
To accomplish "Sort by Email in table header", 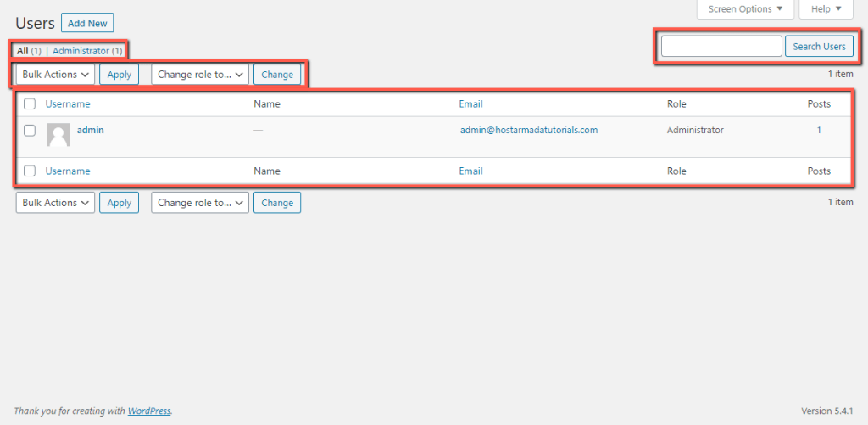I will tap(470, 103).
